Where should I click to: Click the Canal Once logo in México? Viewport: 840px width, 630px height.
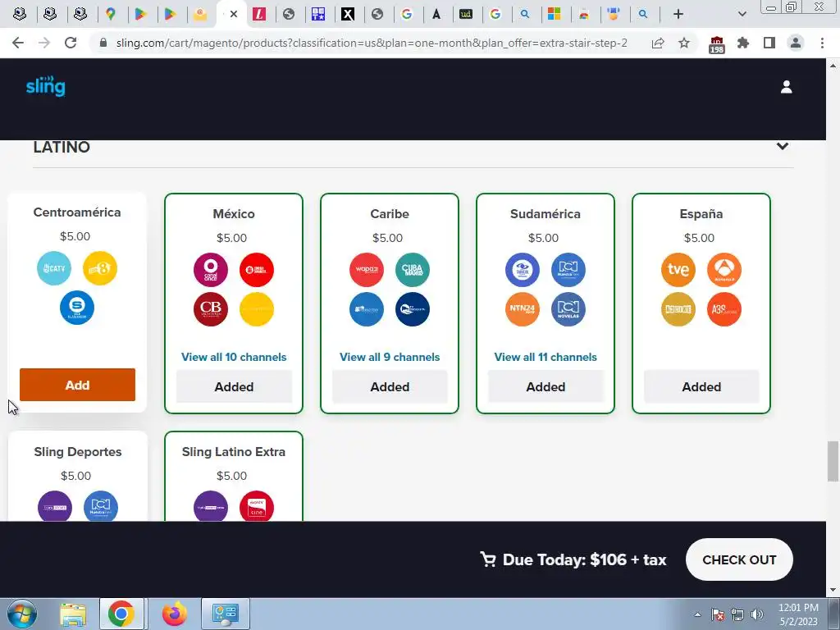pyautogui.click(x=211, y=270)
